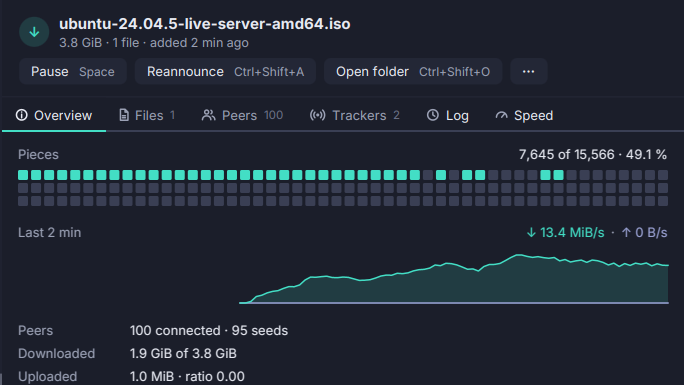Click '100 connected · 95 seeds' value
This screenshot has width=684, height=385.
[x=209, y=330]
